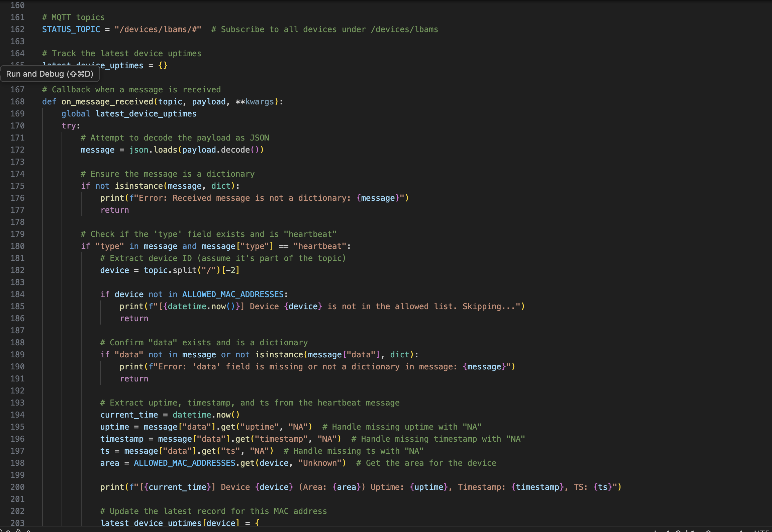772x532 pixels.
Task: Click the 'area' variable on line 198
Action: 110,463
